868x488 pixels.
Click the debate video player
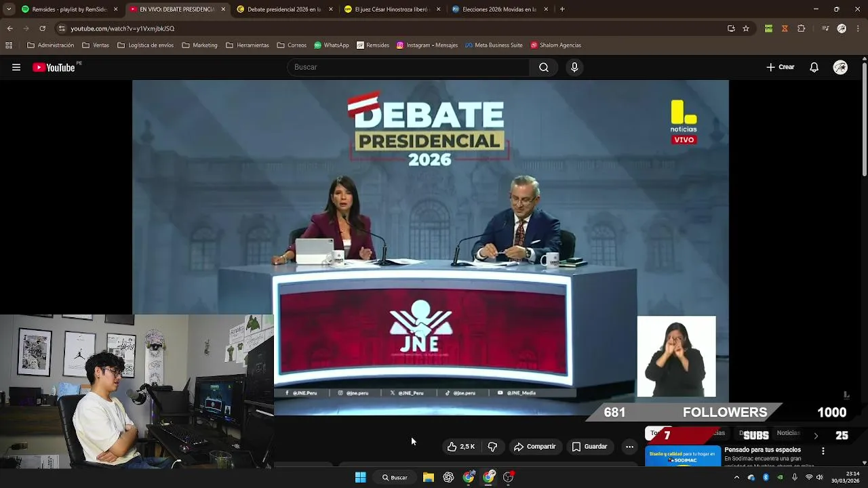click(x=430, y=247)
